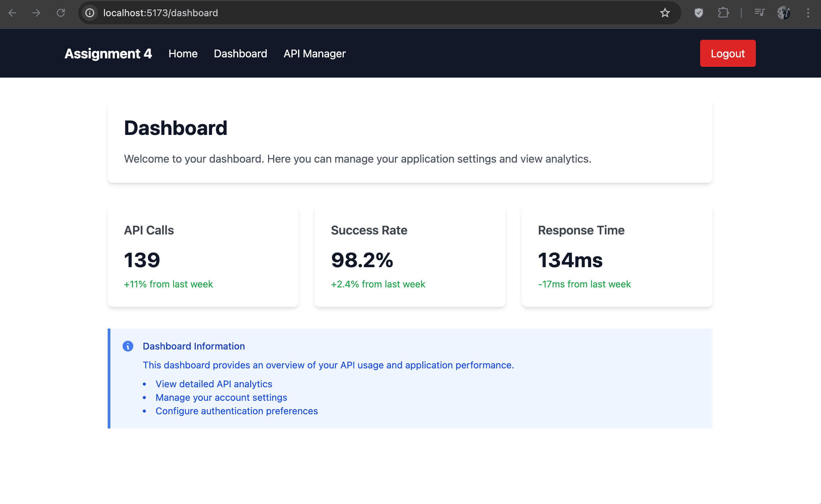This screenshot has width=821, height=504.
Task: Open the media control playlist icon
Action: tap(760, 13)
